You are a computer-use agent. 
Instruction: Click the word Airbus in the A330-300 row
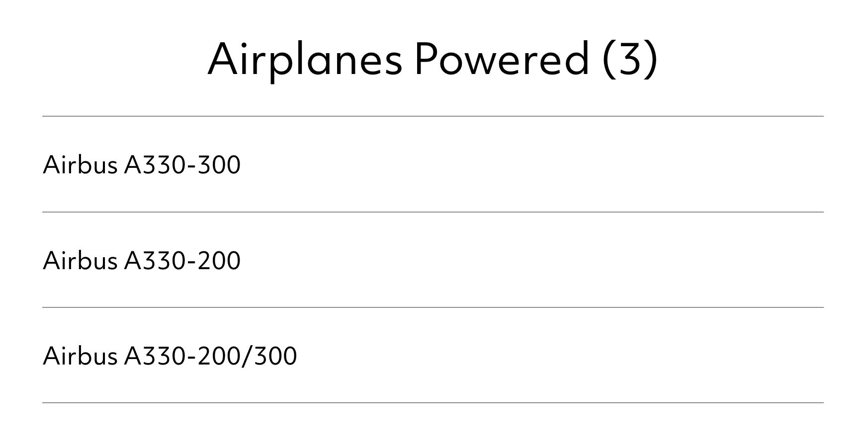pyautogui.click(x=80, y=164)
